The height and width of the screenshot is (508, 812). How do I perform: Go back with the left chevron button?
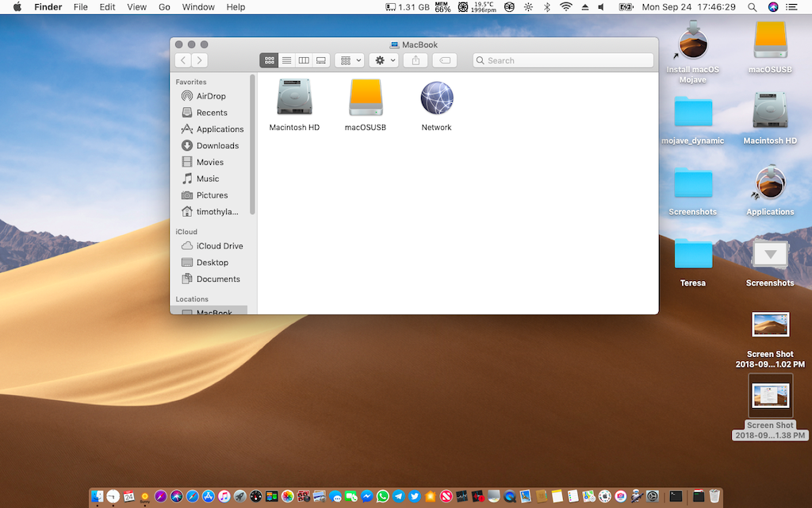coord(183,60)
